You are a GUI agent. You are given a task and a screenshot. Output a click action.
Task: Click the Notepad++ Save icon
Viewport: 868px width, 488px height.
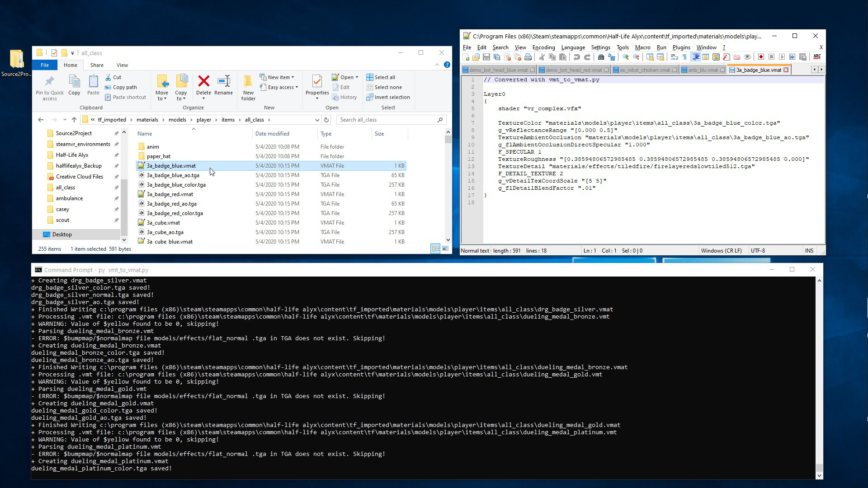(486, 57)
